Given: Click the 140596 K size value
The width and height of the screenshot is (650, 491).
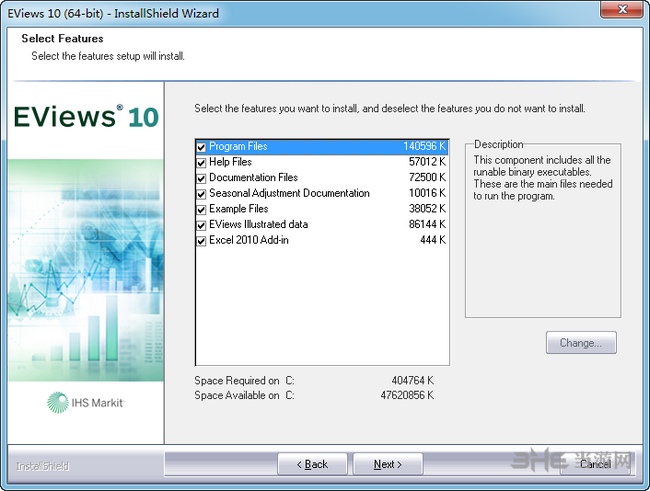Looking at the screenshot, I should 424,146.
